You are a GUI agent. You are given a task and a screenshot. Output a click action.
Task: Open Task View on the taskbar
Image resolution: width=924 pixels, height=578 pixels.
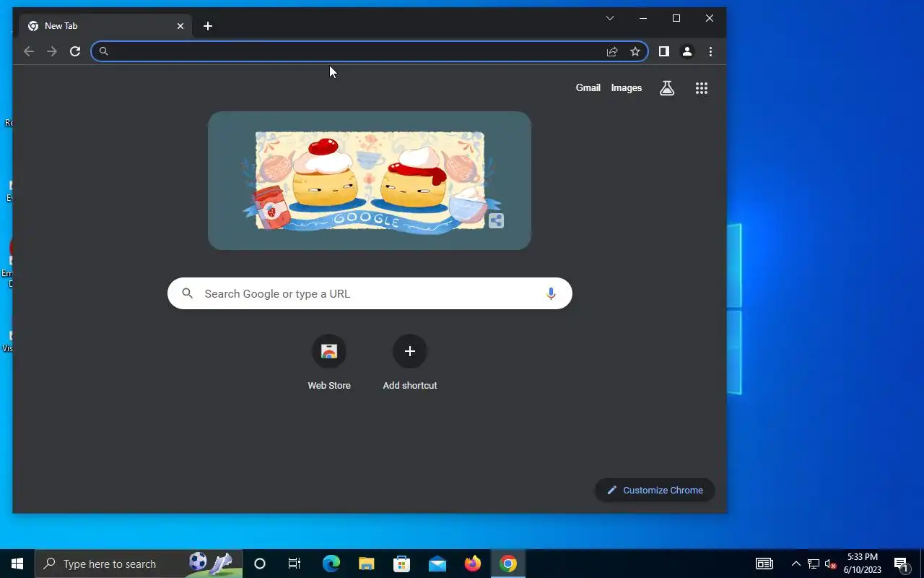pos(295,564)
